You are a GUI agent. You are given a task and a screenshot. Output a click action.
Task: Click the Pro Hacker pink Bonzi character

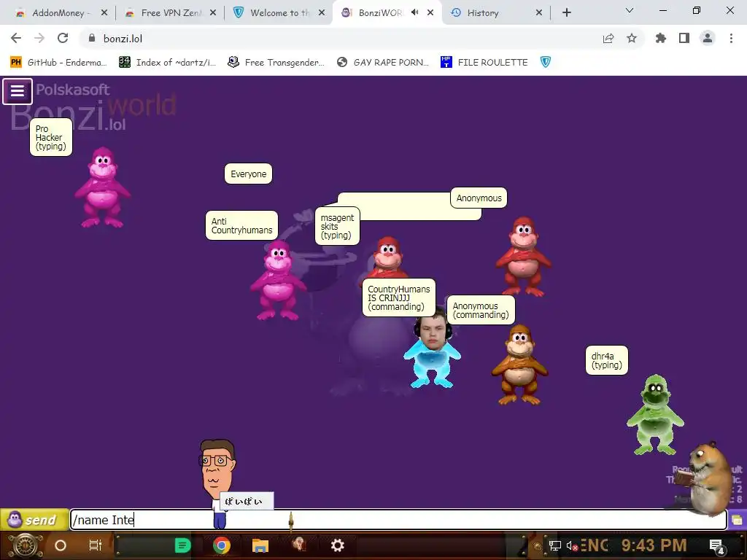pyautogui.click(x=102, y=187)
